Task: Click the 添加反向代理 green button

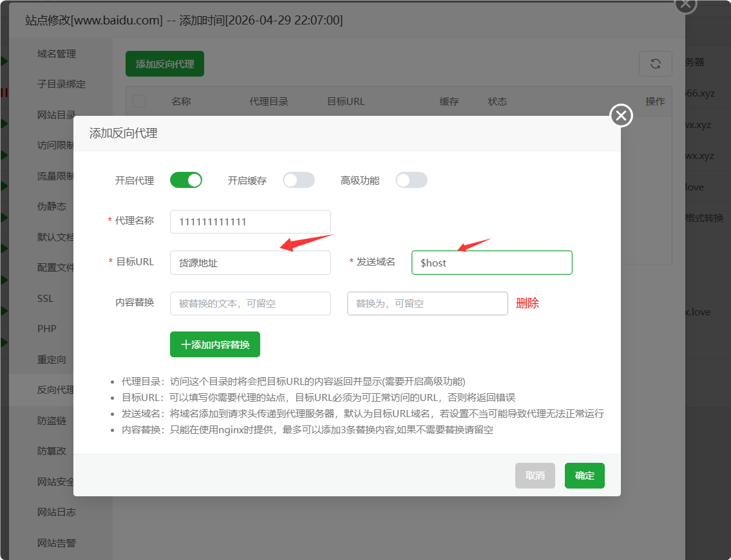Action: tap(165, 64)
